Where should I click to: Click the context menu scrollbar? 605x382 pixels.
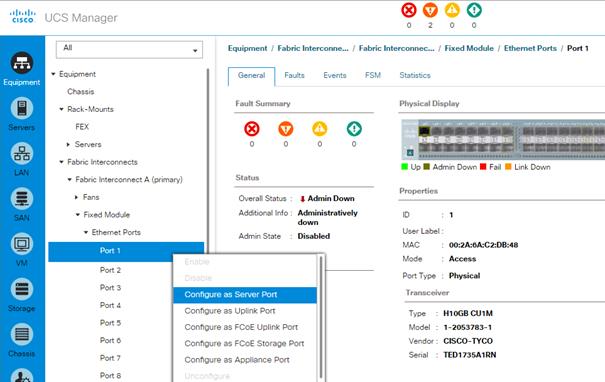click(320, 317)
